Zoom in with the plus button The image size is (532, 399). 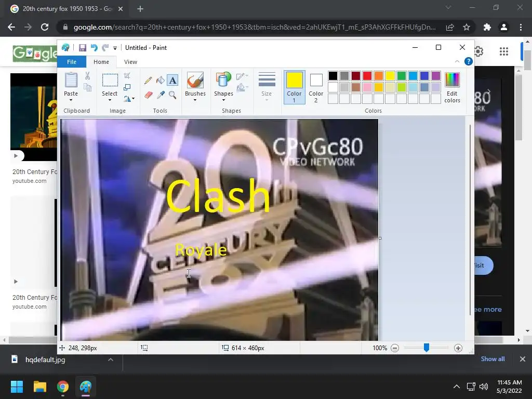pyautogui.click(x=458, y=348)
